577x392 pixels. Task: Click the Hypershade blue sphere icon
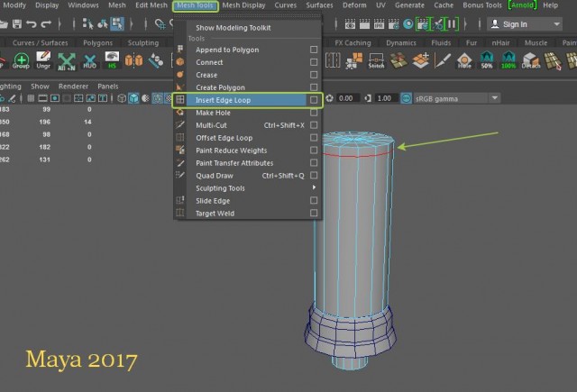[408, 24]
